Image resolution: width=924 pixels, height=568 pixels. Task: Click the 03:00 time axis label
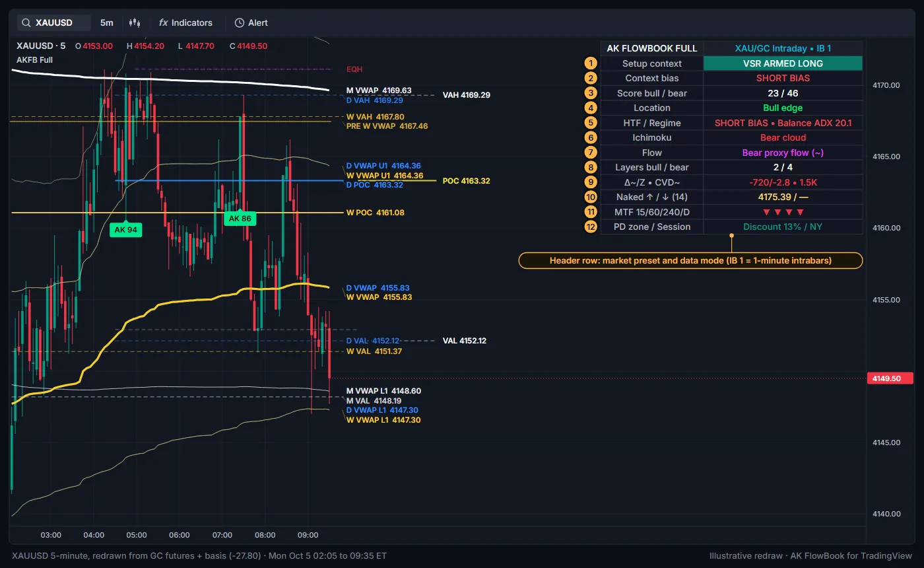click(51, 535)
